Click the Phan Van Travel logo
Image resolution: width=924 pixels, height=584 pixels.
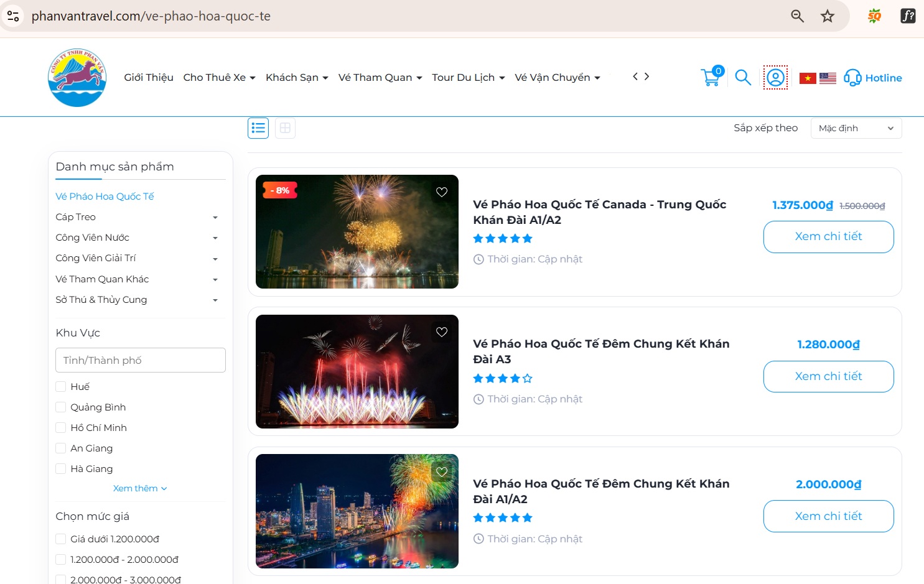[x=77, y=78]
